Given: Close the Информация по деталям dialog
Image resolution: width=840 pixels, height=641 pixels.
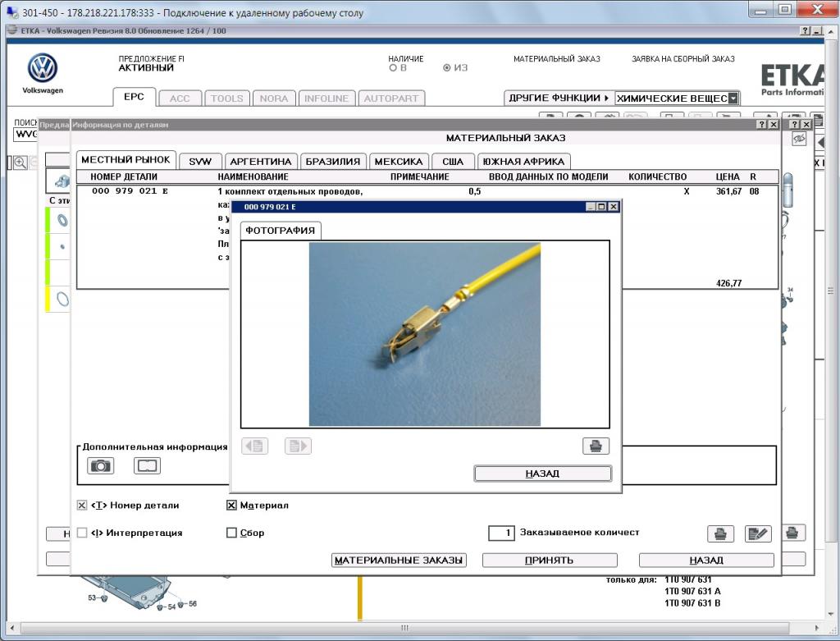Looking at the screenshot, I should coord(773,124).
